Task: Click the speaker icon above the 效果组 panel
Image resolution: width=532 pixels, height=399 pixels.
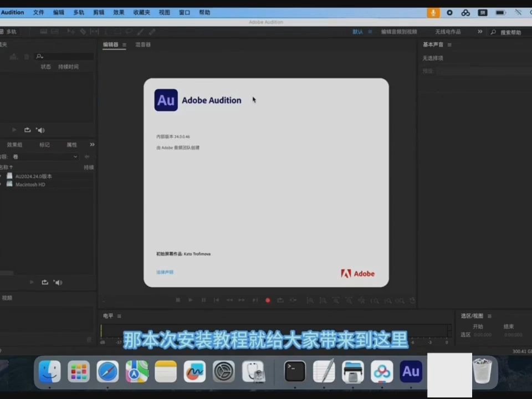Action: 40,130
